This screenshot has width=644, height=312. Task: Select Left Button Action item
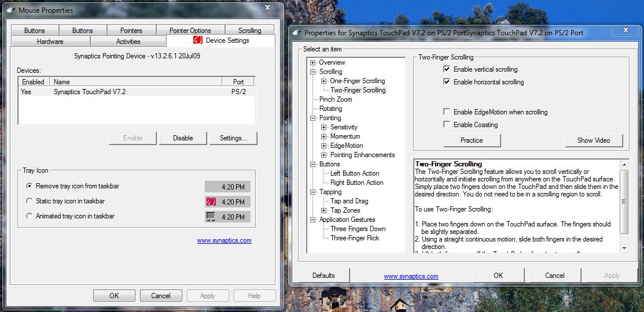coord(355,173)
